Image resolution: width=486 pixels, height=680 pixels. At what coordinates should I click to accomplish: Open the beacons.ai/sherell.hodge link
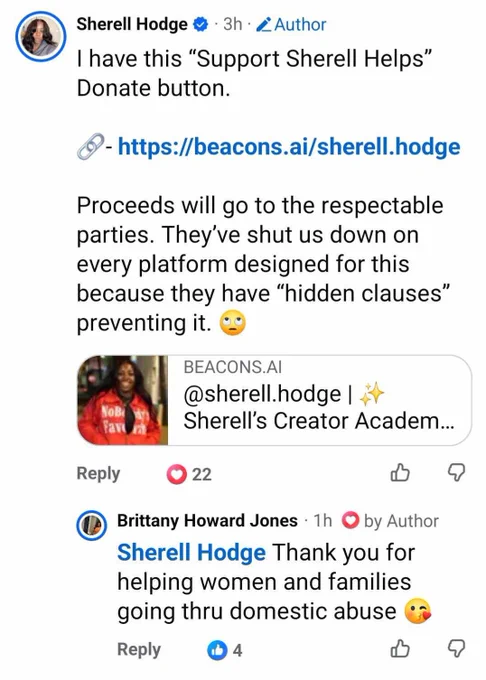pos(289,147)
